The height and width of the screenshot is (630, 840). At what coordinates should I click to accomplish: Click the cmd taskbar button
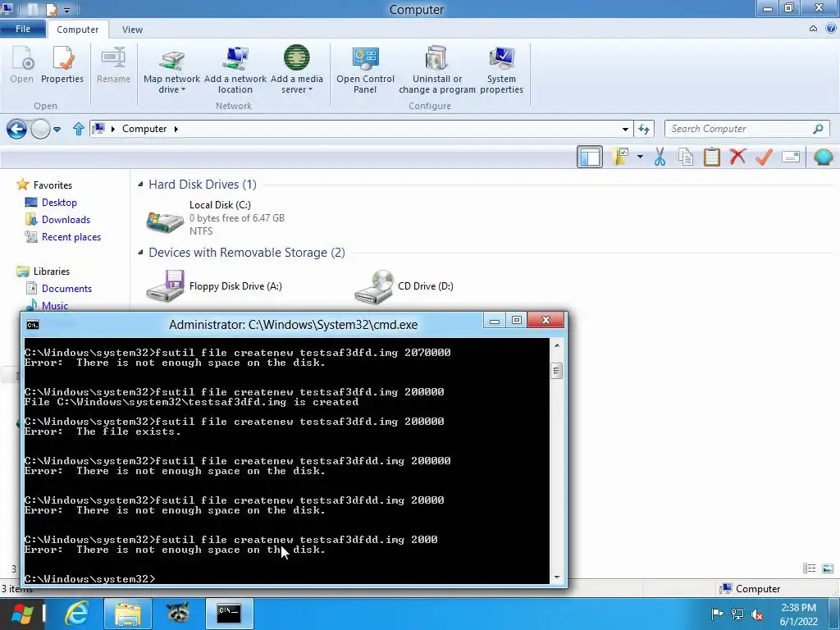tap(229, 614)
